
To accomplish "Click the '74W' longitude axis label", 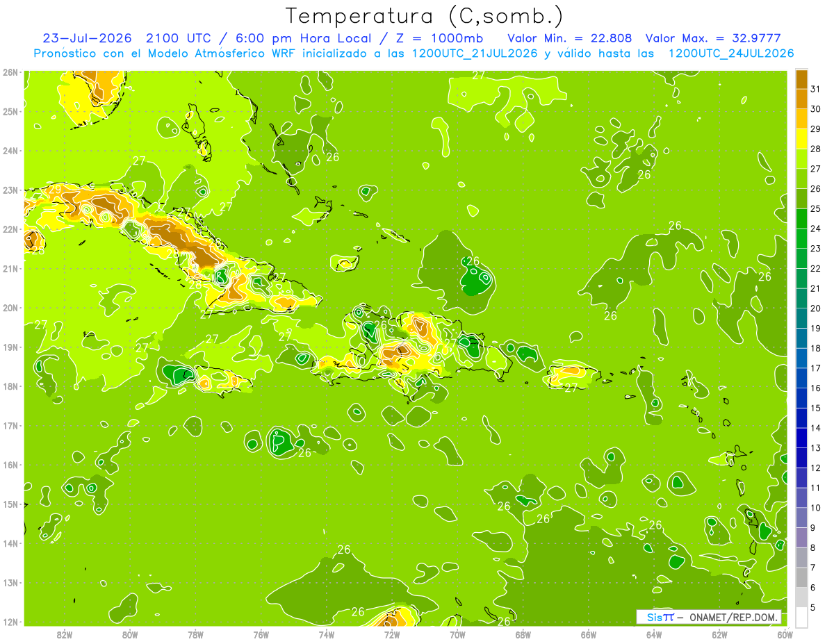I will tap(327, 634).
